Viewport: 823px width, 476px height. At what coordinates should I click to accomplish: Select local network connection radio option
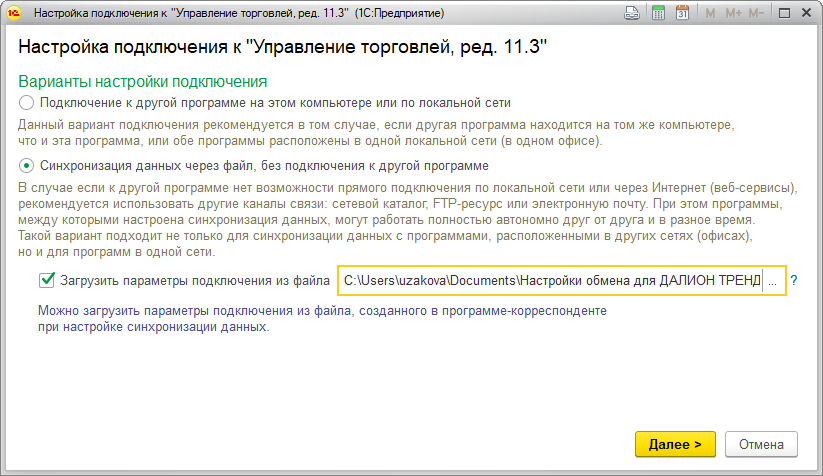point(26,103)
